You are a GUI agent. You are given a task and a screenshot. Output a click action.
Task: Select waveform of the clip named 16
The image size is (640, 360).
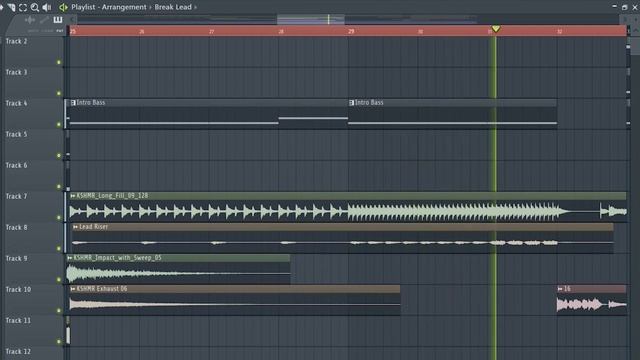[x=591, y=304]
